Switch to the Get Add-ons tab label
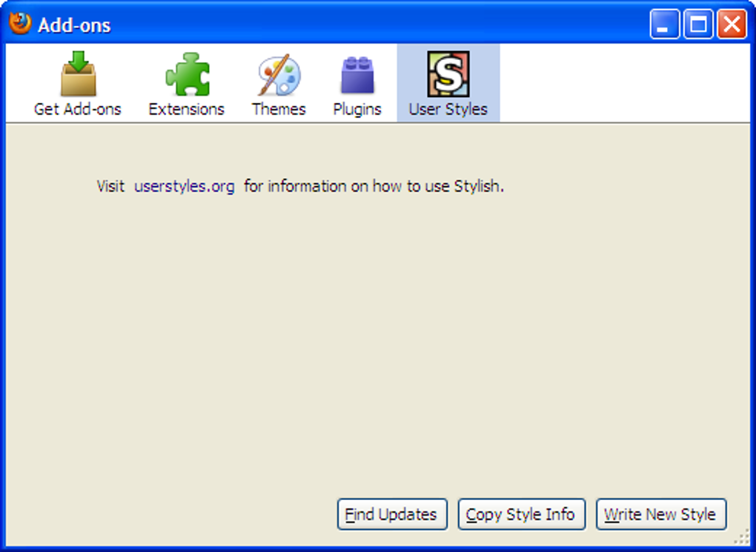 (78, 110)
